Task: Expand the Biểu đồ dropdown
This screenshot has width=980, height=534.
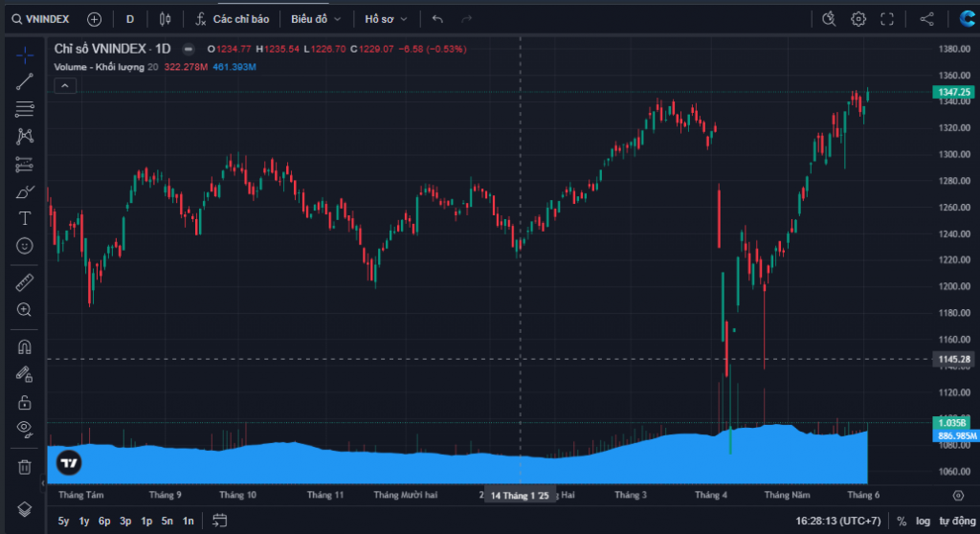Action: point(316,19)
